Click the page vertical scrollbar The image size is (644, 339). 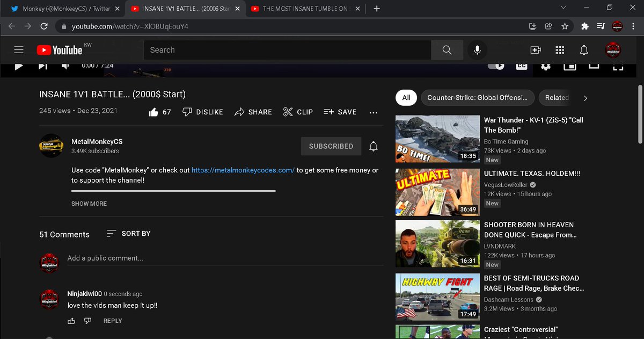640,114
